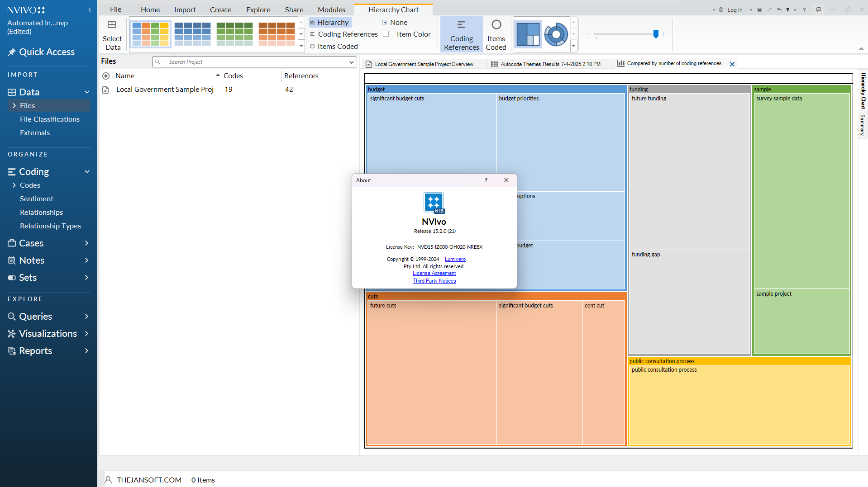This screenshot has width=868, height=487.
Task: Tick the Item Color checkbox
Action: click(x=386, y=34)
